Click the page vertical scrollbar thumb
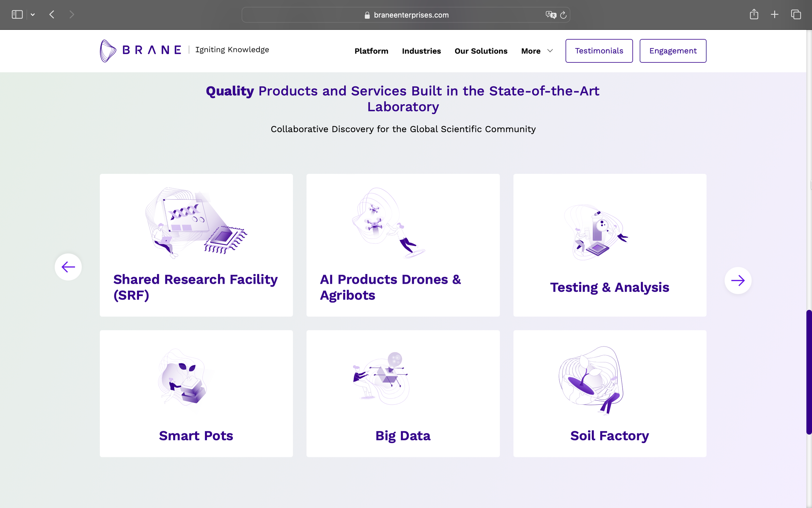Screen dimensions: 812x508 point(809,372)
